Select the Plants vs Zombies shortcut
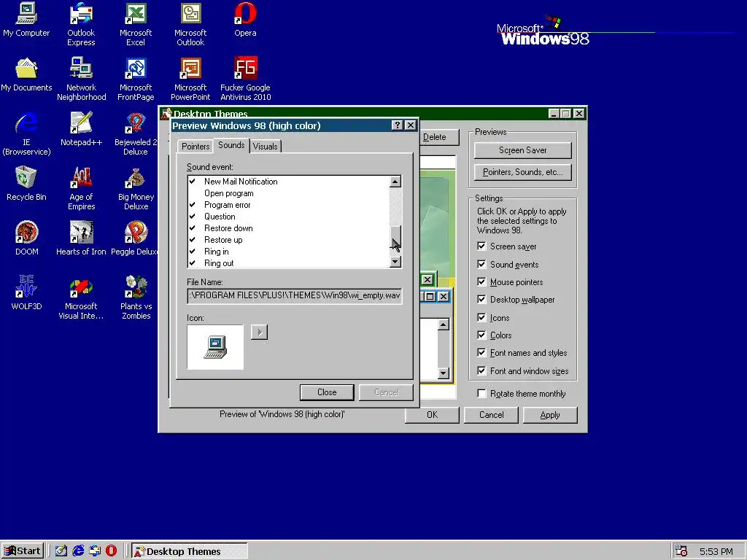The height and width of the screenshot is (560, 747). (x=136, y=298)
